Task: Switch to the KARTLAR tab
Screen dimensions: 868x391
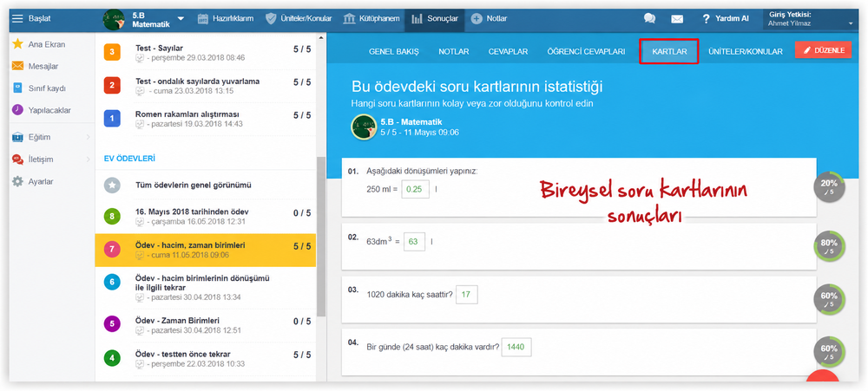Action: (x=669, y=51)
